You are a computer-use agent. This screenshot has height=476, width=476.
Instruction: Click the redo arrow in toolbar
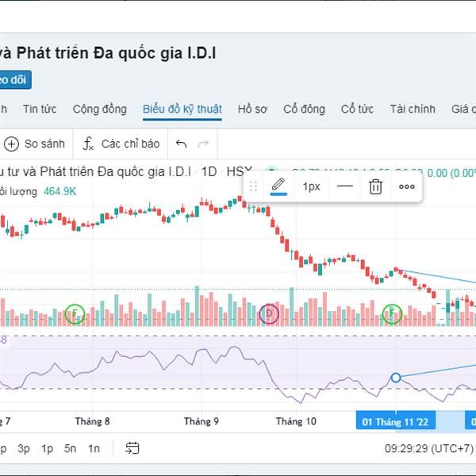click(203, 144)
